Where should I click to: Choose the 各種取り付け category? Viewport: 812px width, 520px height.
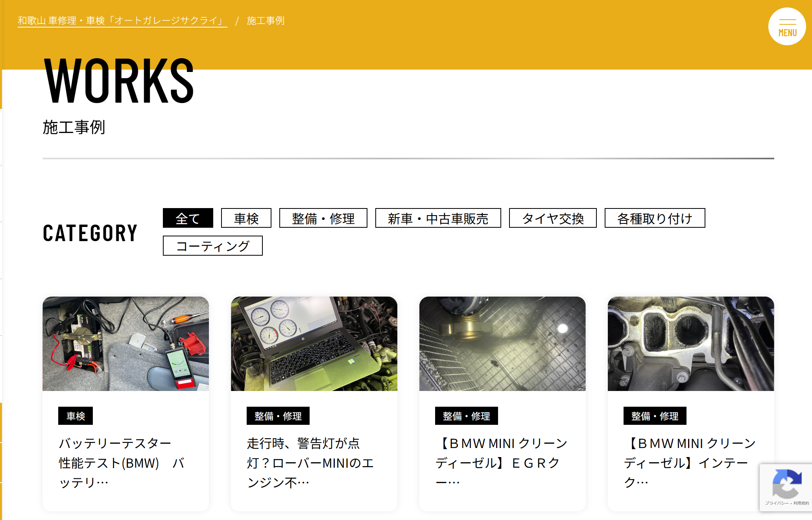[x=655, y=218]
